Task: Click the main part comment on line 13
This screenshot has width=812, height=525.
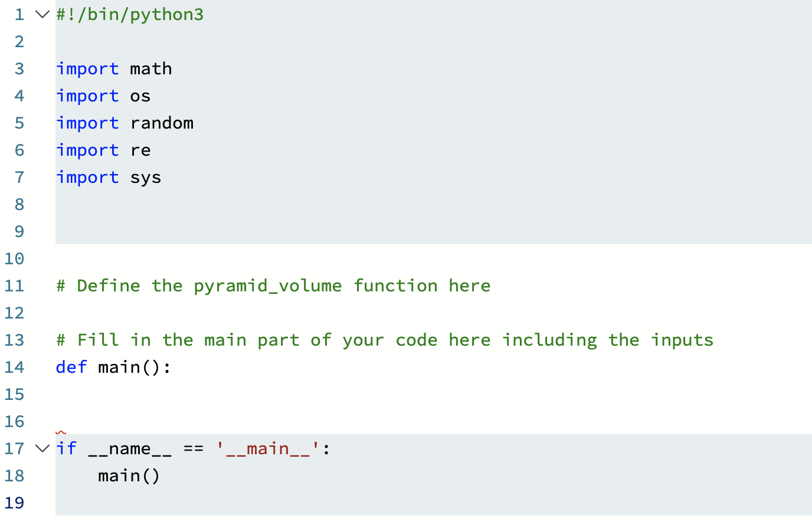Action: coord(384,340)
